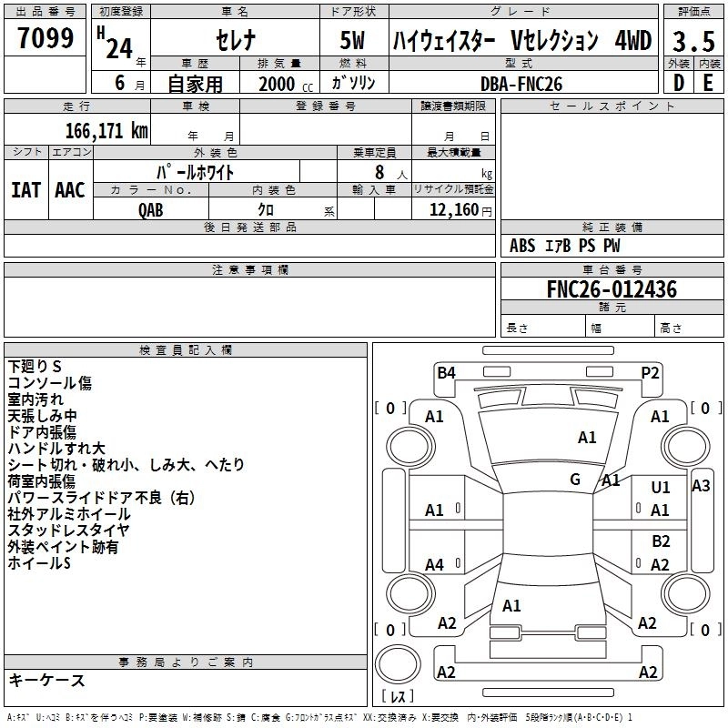Screen dimensions: 728x728
Task: Select damage mark "A4" on diagram
Action: coord(435,565)
